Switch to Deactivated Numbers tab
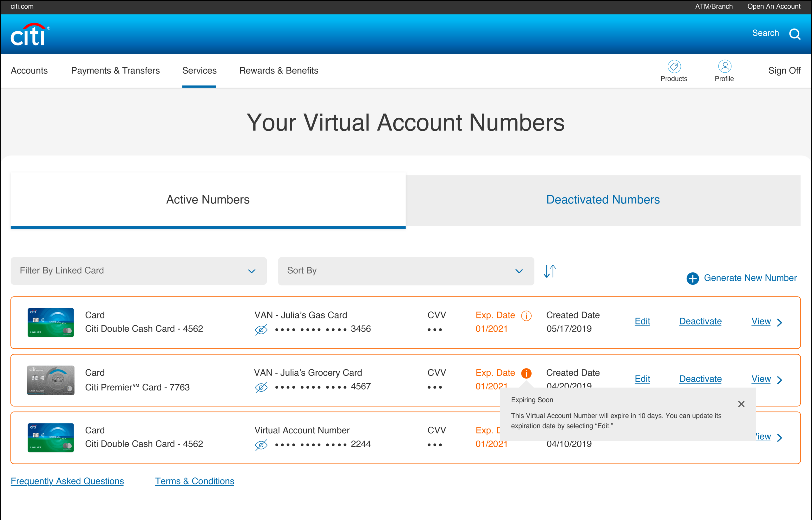 tap(603, 200)
